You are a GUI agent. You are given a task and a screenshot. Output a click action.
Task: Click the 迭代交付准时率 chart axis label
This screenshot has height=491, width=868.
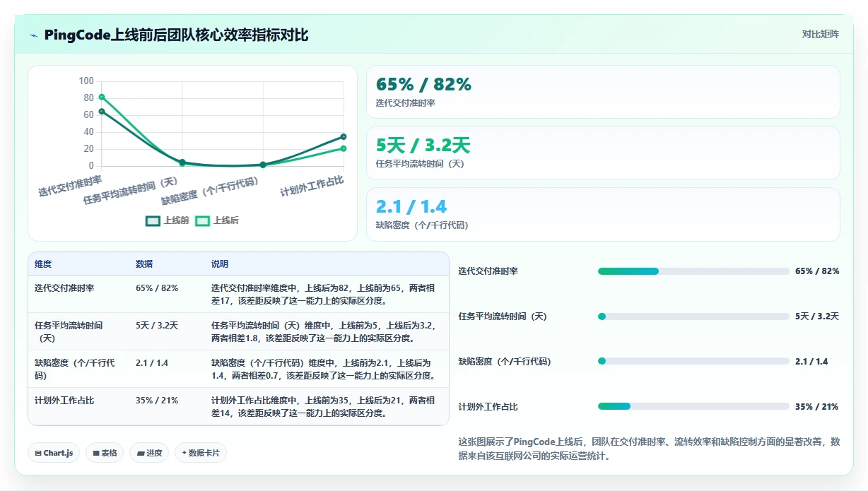[70, 187]
